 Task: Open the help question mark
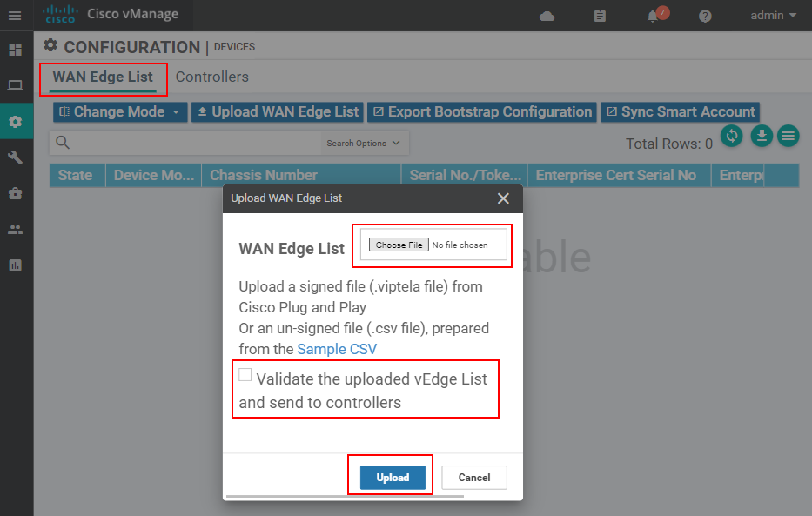point(704,16)
